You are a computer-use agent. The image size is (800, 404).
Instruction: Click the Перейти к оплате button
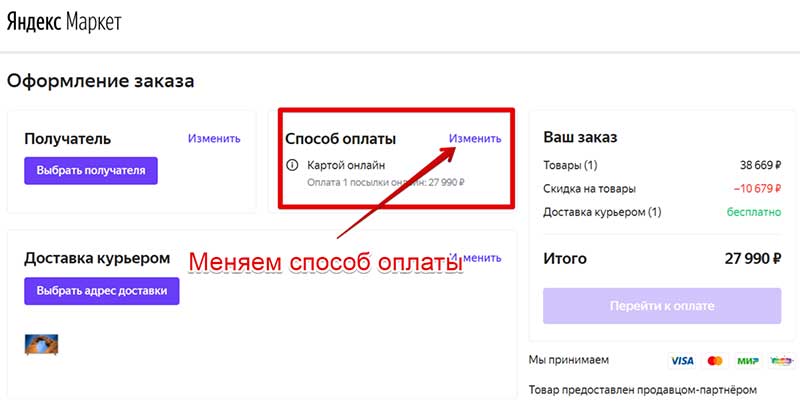[x=662, y=306]
